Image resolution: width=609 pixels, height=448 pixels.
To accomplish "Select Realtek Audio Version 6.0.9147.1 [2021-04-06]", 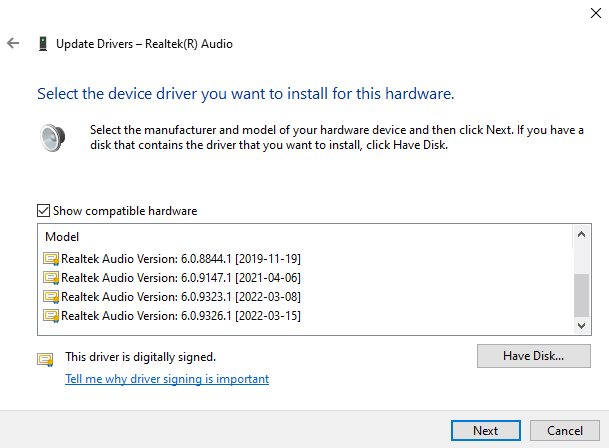I will click(x=181, y=278).
